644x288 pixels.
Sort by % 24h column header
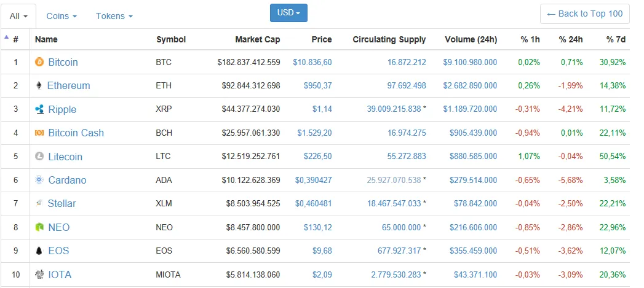pos(570,39)
